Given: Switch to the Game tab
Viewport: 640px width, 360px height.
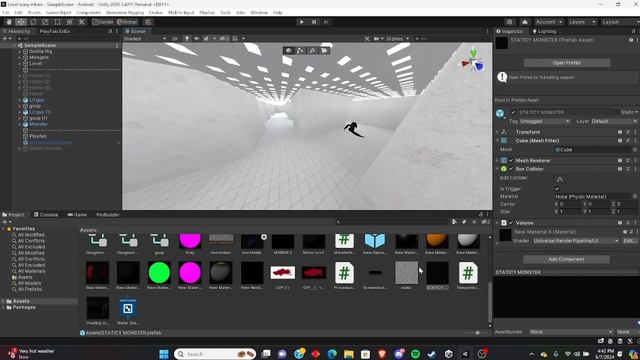Looking at the screenshot, I should 77,215.
